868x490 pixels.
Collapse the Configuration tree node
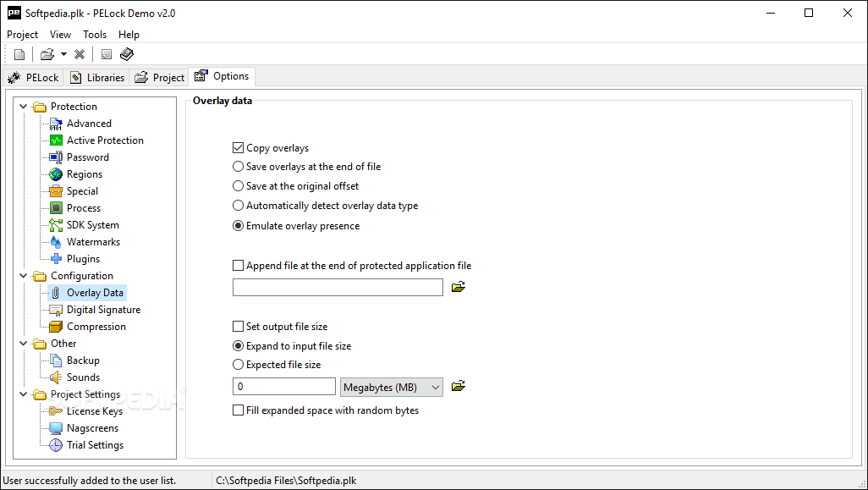23,276
